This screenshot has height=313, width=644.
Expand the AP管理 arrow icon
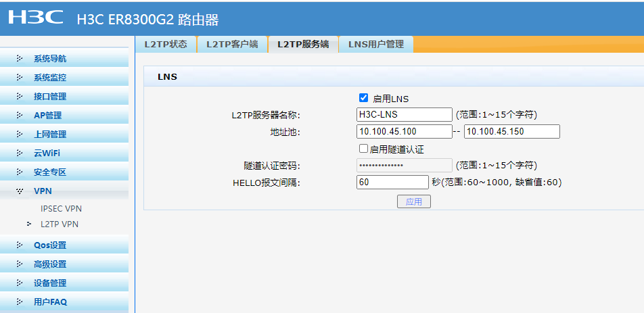19,116
